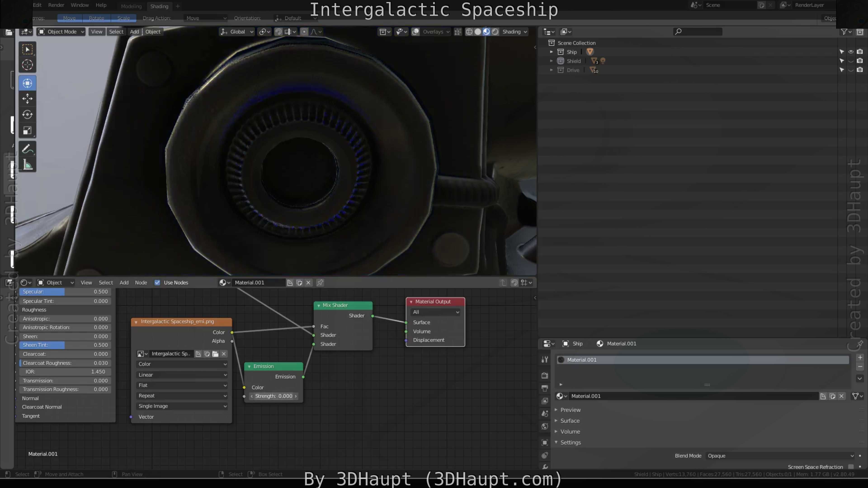Viewport: 868px width, 488px height.
Task: Hide the Ship collection with eye icon
Action: click(x=851, y=52)
